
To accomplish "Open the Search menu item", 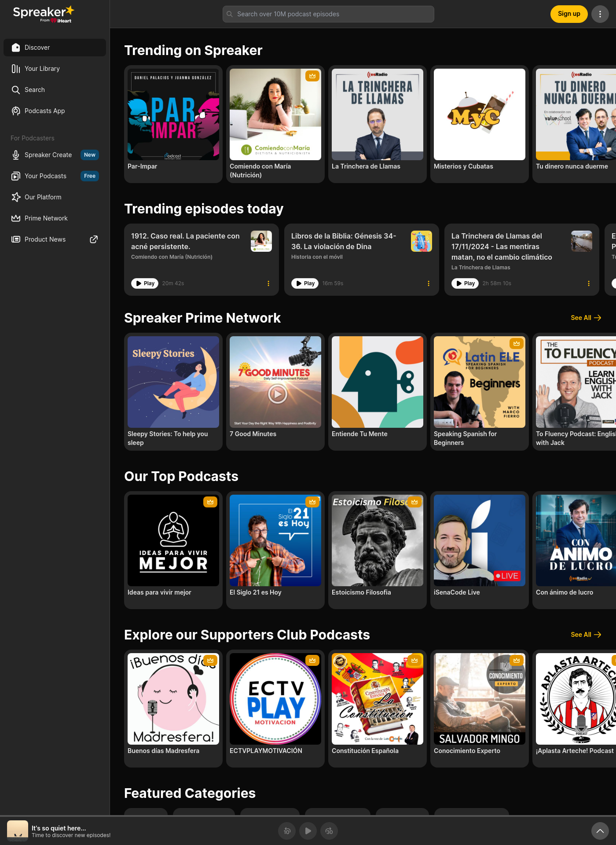I will coord(55,90).
